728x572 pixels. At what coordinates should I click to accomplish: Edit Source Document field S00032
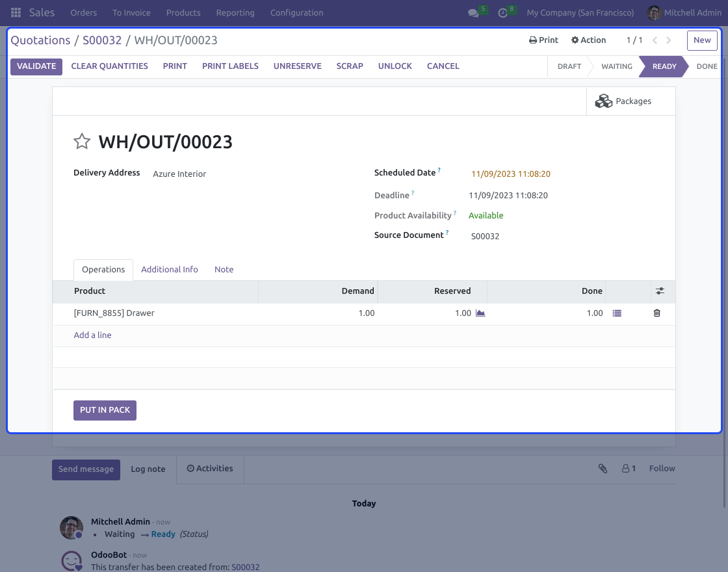point(485,237)
